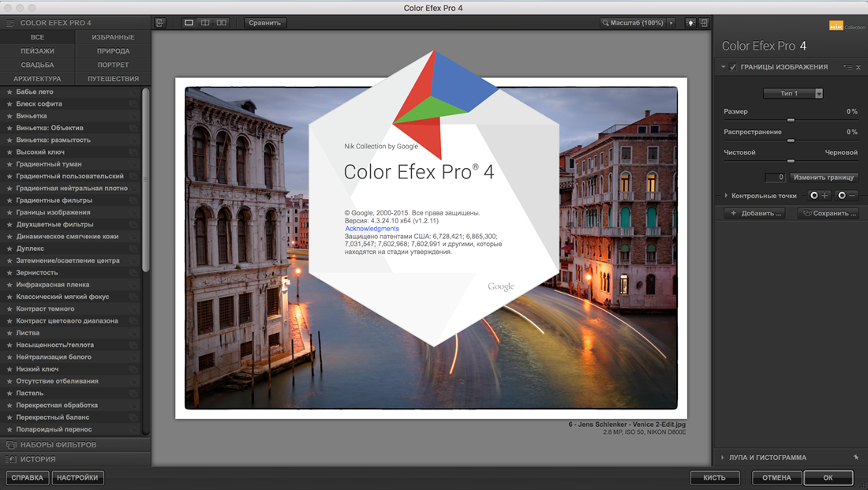Select the single image view icon

point(189,23)
